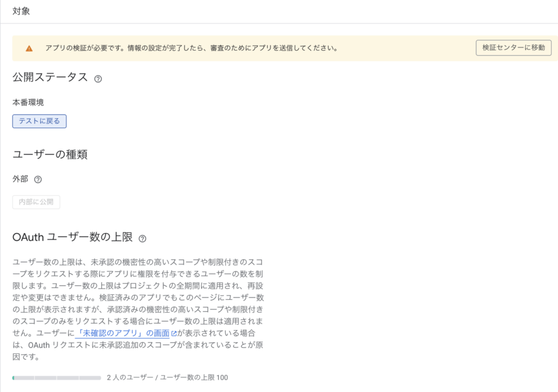Viewport: 558px width, 392px height.
Task: Click help icon beside 公開ステータス heading
Action: click(x=98, y=79)
